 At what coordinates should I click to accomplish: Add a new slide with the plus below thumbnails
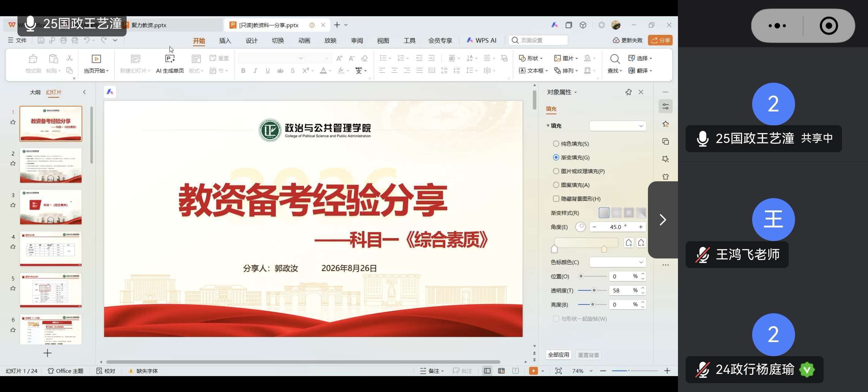point(48,353)
